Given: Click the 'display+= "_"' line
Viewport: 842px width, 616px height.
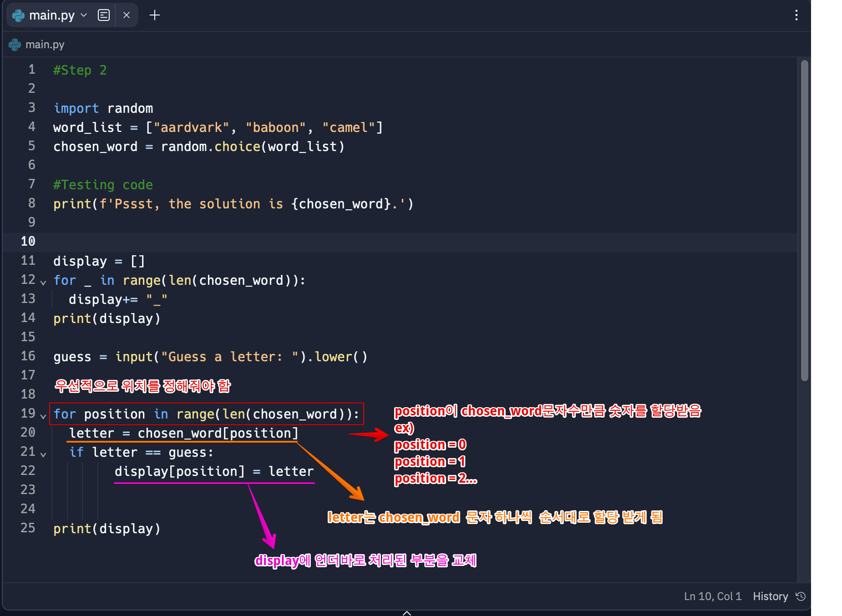Looking at the screenshot, I should click(118, 299).
